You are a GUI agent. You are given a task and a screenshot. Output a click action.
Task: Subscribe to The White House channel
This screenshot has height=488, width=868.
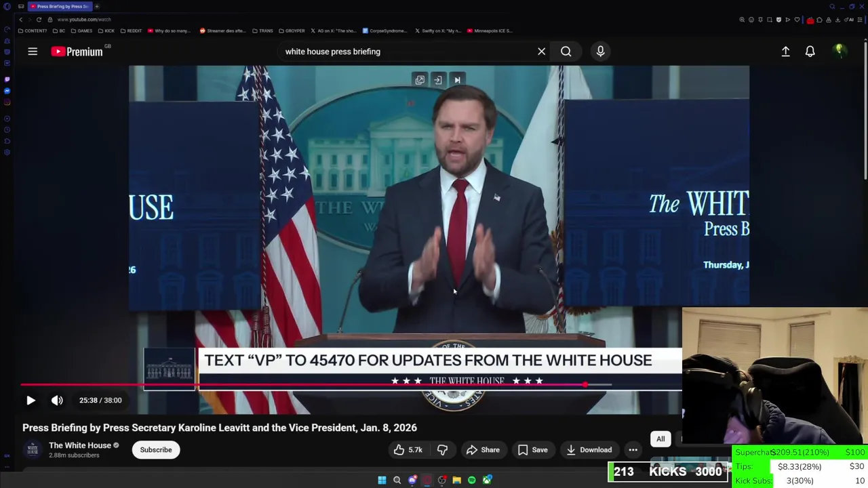click(x=156, y=449)
